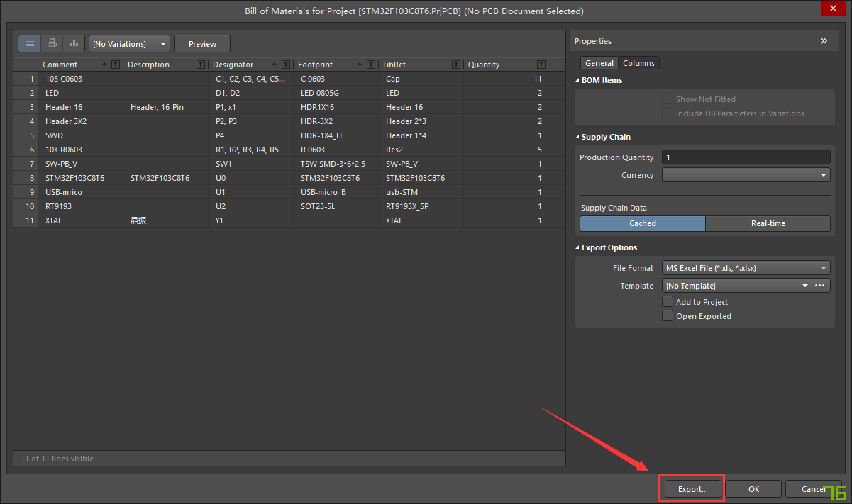
Task: Collapse the Export Options section
Action: tap(577, 247)
